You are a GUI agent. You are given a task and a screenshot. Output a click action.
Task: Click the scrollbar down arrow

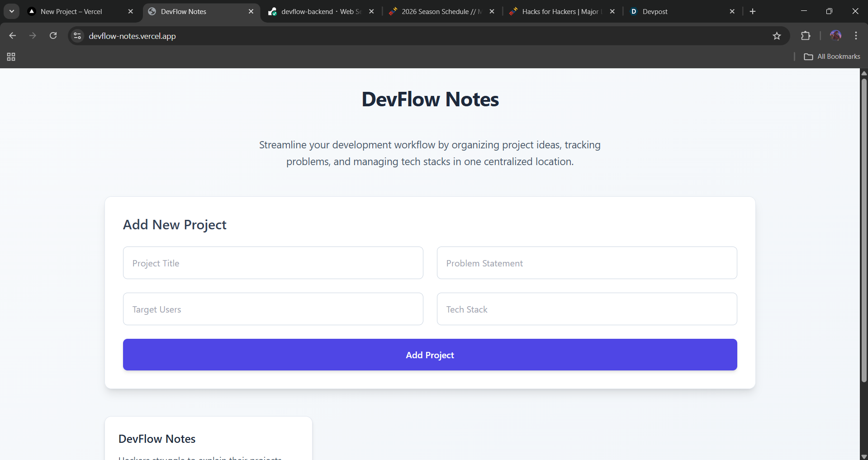pyautogui.click(x=864, y=456)
